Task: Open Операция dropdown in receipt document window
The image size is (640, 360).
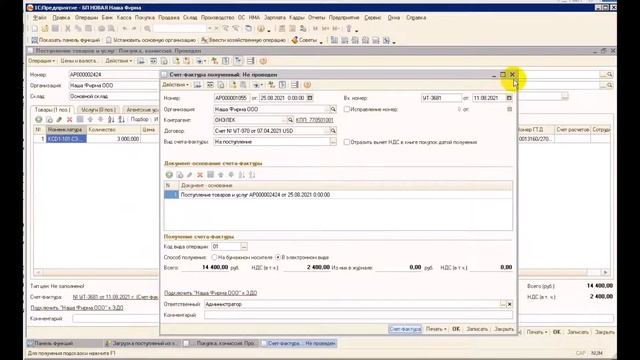Action: (x=41, y=61)
